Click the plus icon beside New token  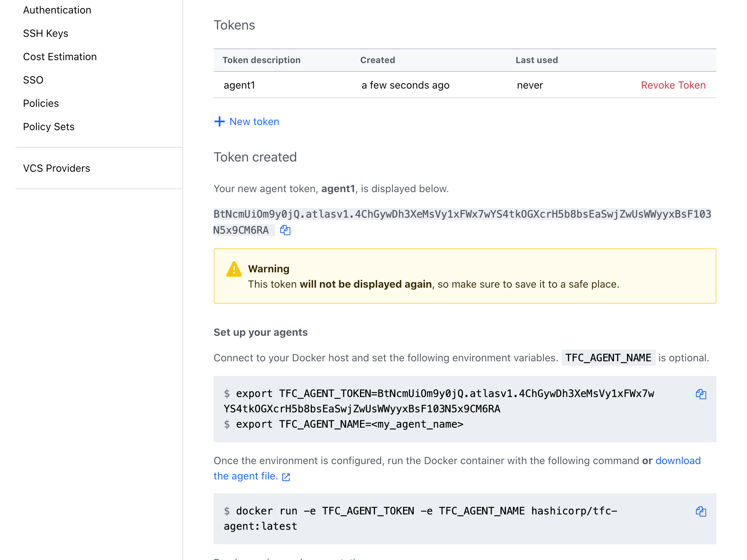[219, 121]
